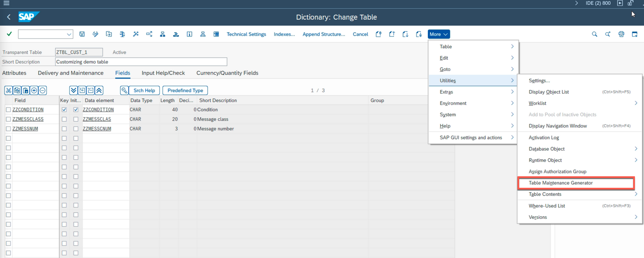The width and height of the screenshot is (644, 258).
Task: Select the ZZMESSCLASS row selector checkbox
Action: point(8,119)
